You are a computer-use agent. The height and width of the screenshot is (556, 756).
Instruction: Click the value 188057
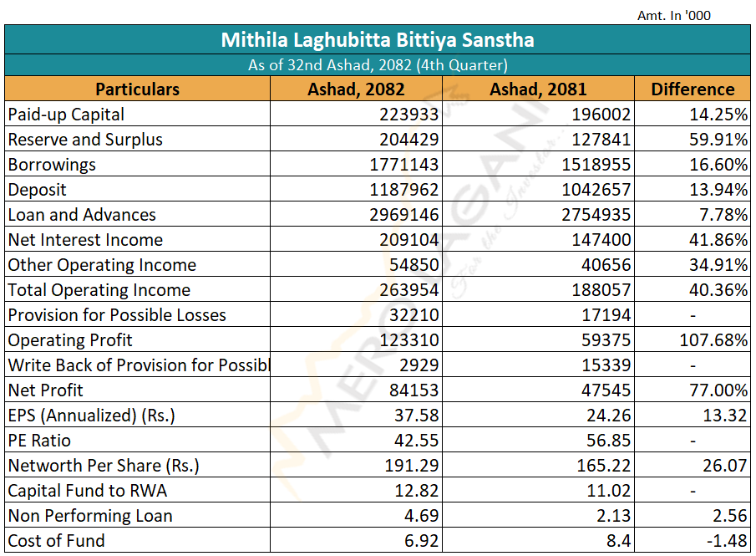(x=601, y=291)
